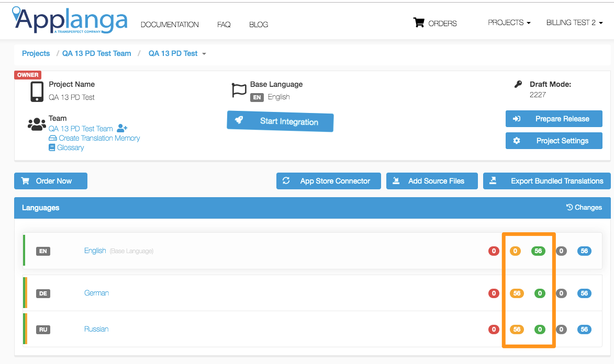Click the Export Bundled Translations button

point(546,181)
